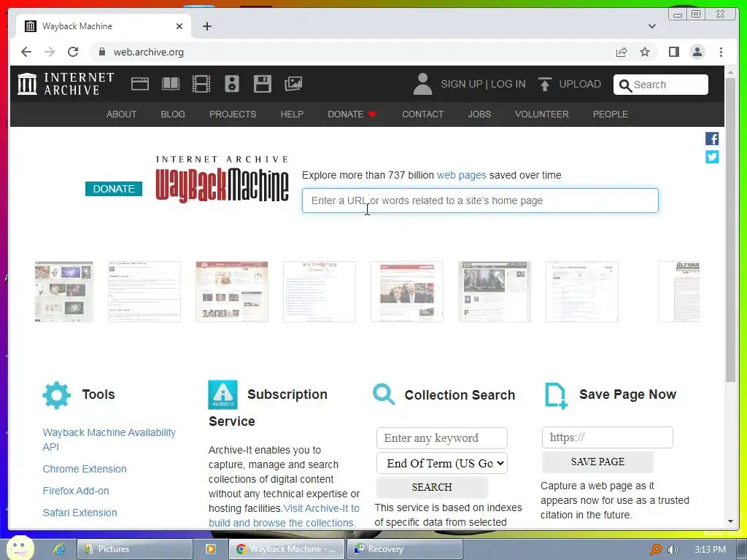Open the Safari Extension link
The height and width of the screenshot is (560, 747).
[x=80, y=513]
